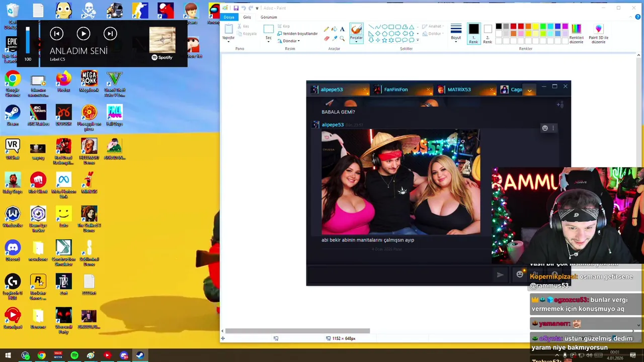Expand the chat tabs overflow chevron
Image resolution: width=644 pixels, height=362 pixels.
pos(529,90)
